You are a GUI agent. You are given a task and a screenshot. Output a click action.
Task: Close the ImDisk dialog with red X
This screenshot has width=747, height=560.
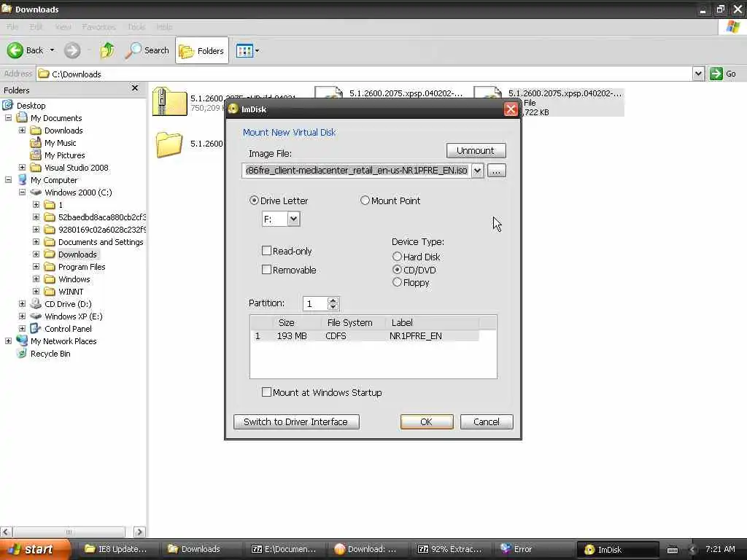[511, 109]
